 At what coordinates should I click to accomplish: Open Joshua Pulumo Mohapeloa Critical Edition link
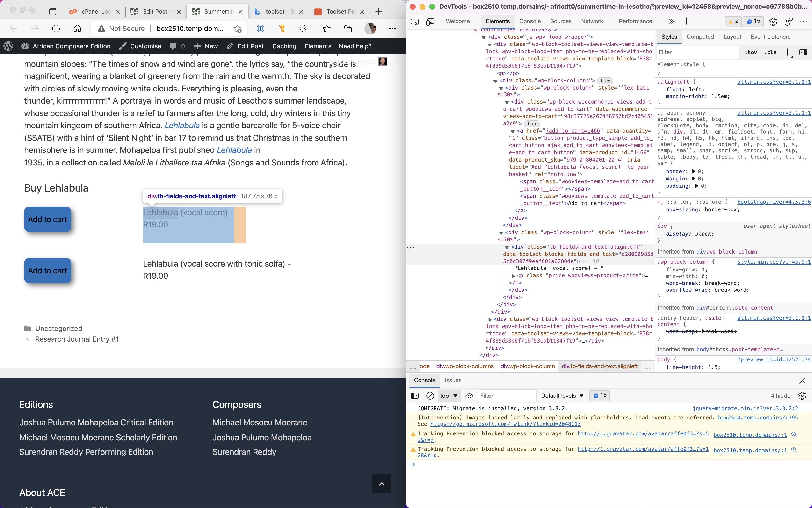(96, 422)
